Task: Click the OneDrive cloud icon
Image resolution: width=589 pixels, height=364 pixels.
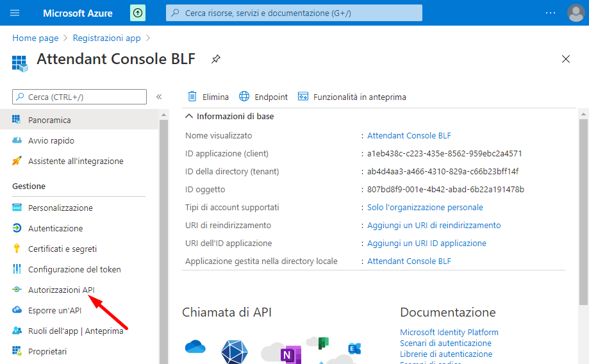Action: 195,347
